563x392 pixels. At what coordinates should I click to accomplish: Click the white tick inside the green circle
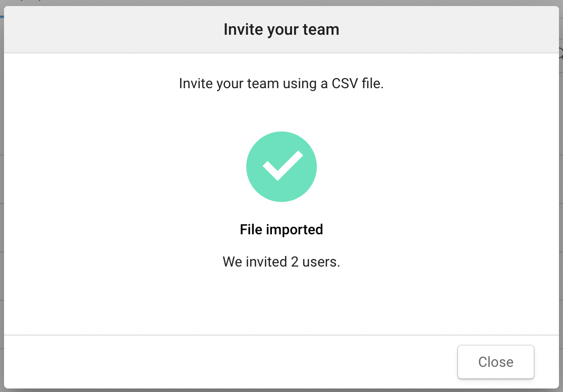coord(282,165)
